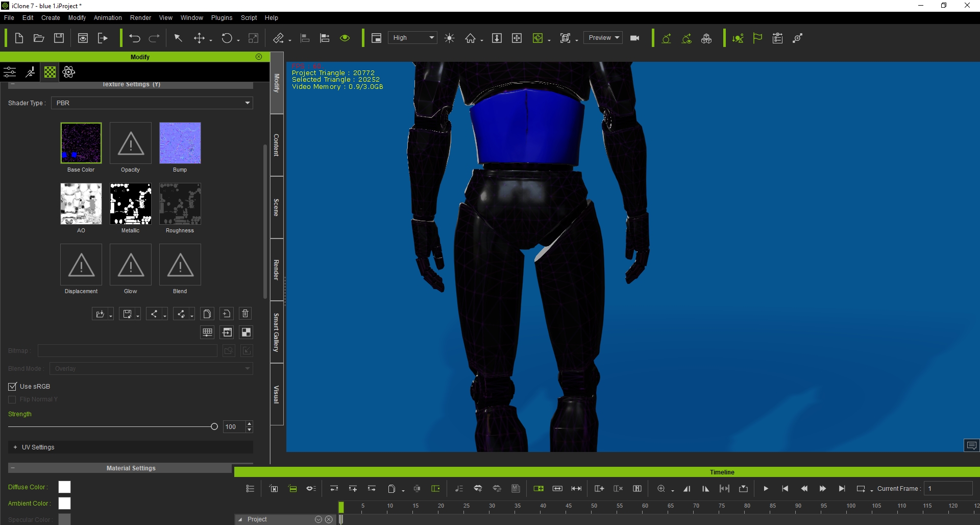Switch to the Visual side tab
980x525 pixels.
pyautogui.click(x=277, y=394)
